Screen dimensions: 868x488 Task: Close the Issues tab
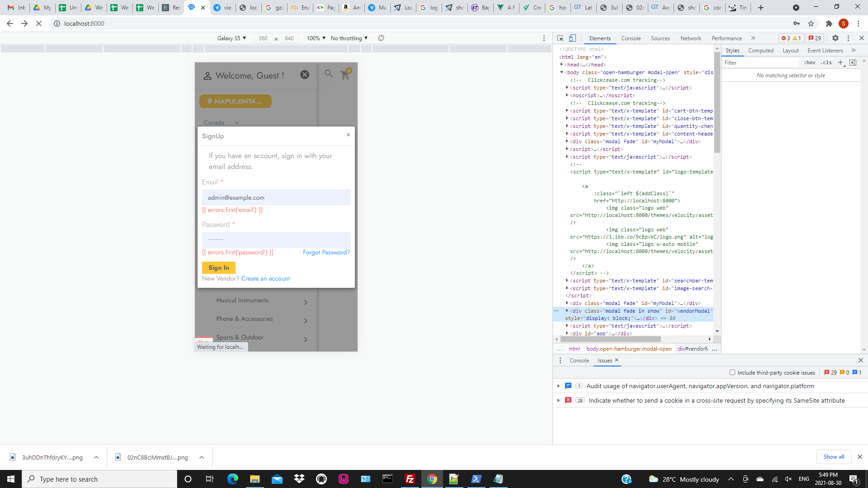coord(617,360)
